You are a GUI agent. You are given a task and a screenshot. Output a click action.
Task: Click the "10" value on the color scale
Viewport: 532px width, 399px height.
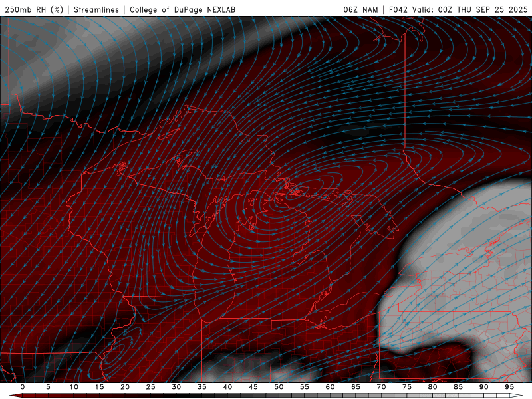pyautogui.click(x=74, y=387)
